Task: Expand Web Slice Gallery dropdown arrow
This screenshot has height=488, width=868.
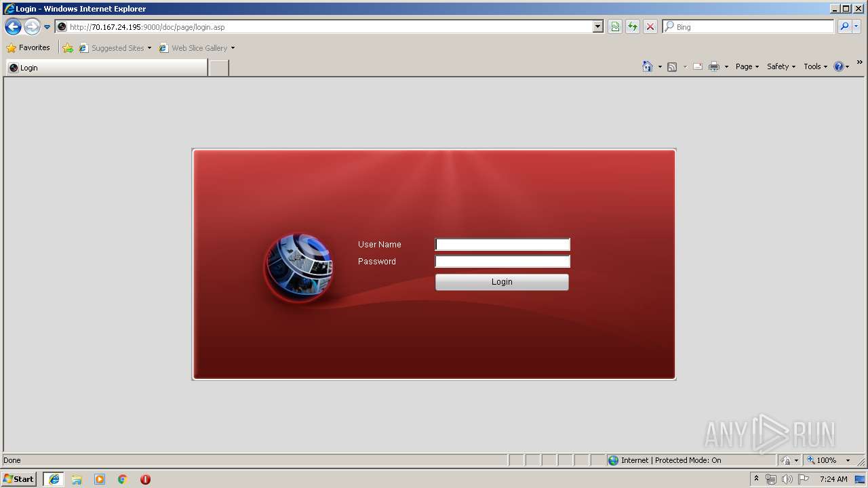Action: pyautogui.click(x=233, y=48)
